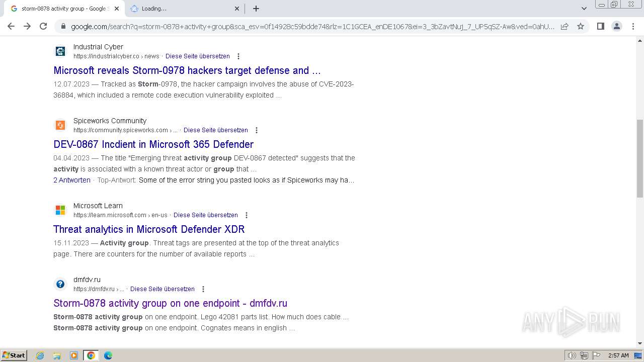Click the Spiceworks Community favicon
The height and width of the screenshot is (362, 644).
coord(60,125)
